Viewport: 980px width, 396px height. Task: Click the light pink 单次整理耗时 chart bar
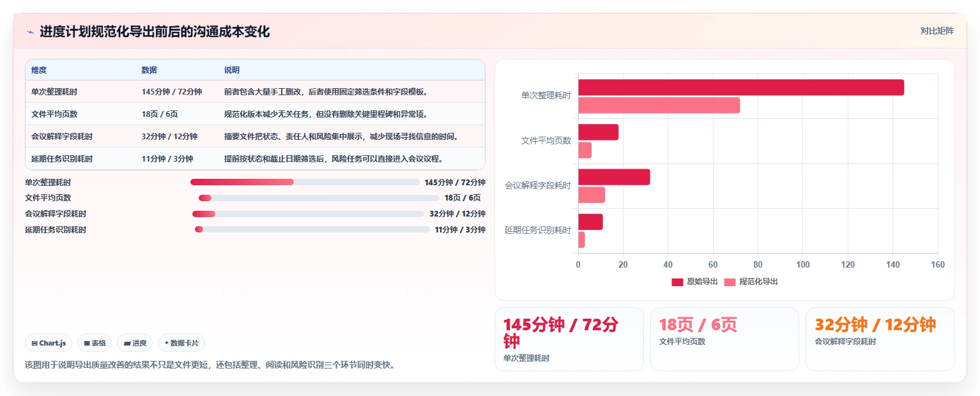(x=659, y=105)
